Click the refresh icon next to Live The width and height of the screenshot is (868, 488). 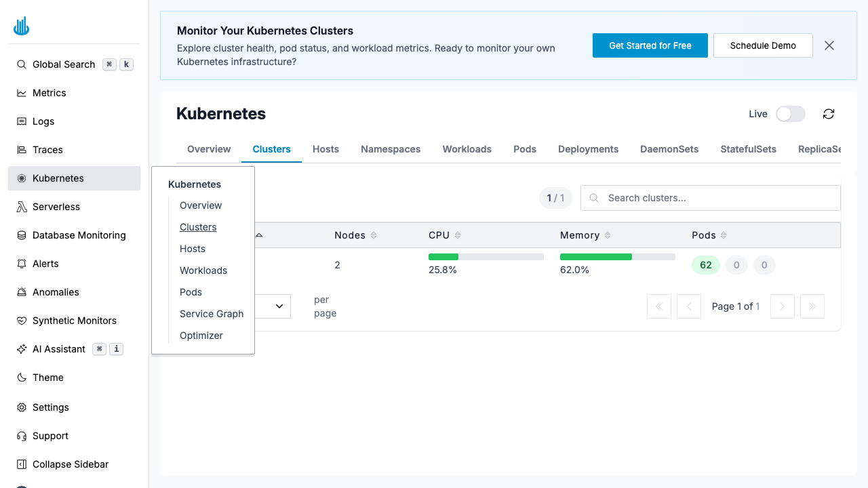coord(828,114)
